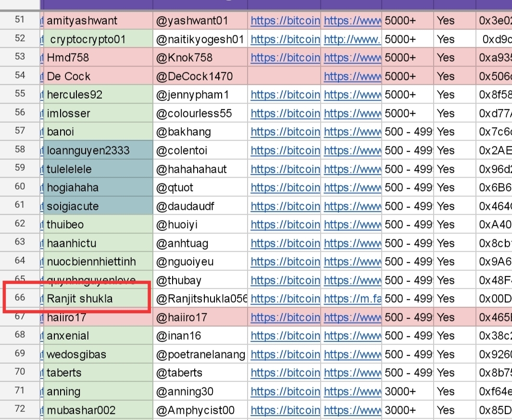Click the 0x3e02 address cell in row 51
The height and width of the screenshot is (420, 512).
494,21
